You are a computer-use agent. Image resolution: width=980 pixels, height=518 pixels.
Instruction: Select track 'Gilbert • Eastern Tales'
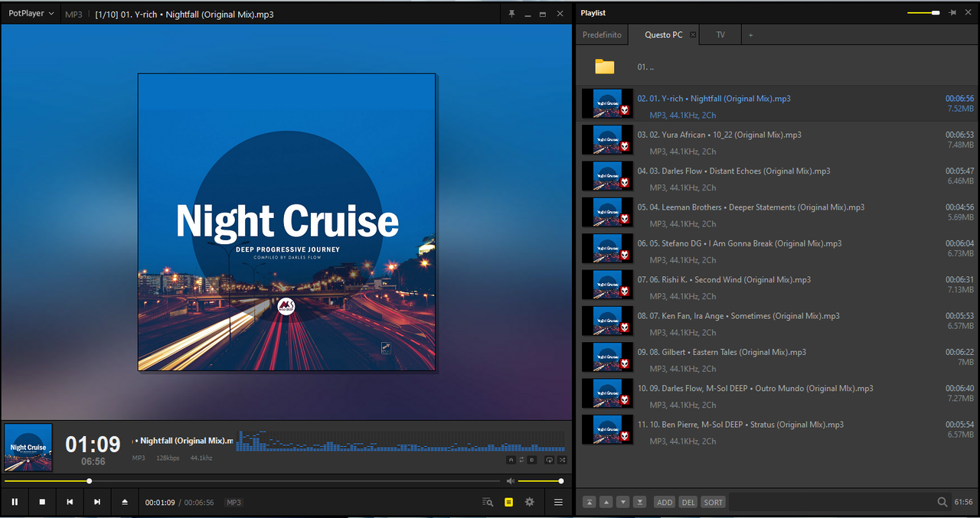pyautogui.click(x=778, y=357)
